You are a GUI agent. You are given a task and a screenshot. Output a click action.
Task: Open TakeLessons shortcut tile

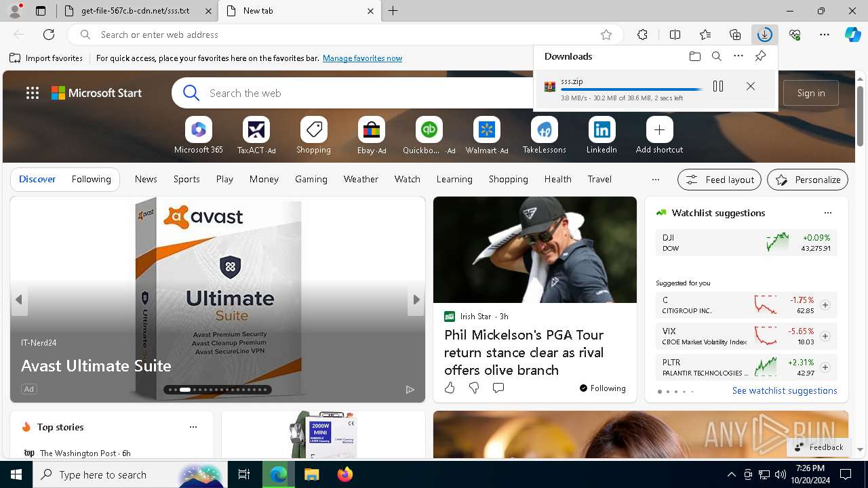(x=544, y=136)
